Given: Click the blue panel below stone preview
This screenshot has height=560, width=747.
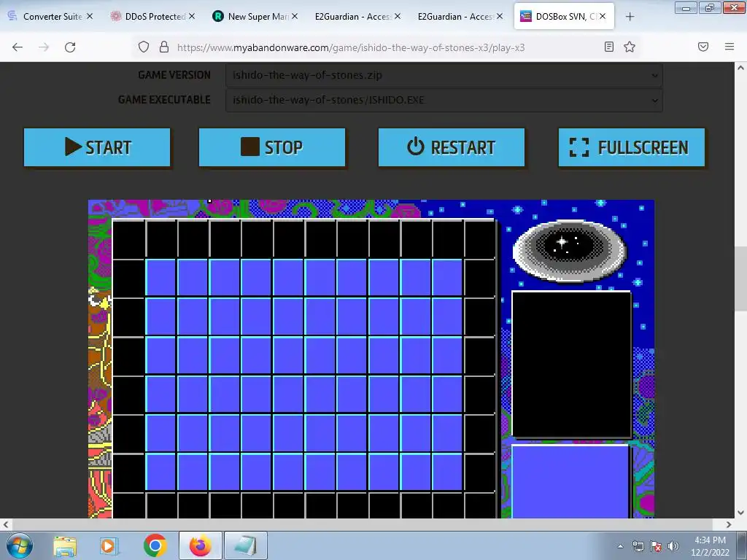Looking at the screenshot, I should click(570, 481).
